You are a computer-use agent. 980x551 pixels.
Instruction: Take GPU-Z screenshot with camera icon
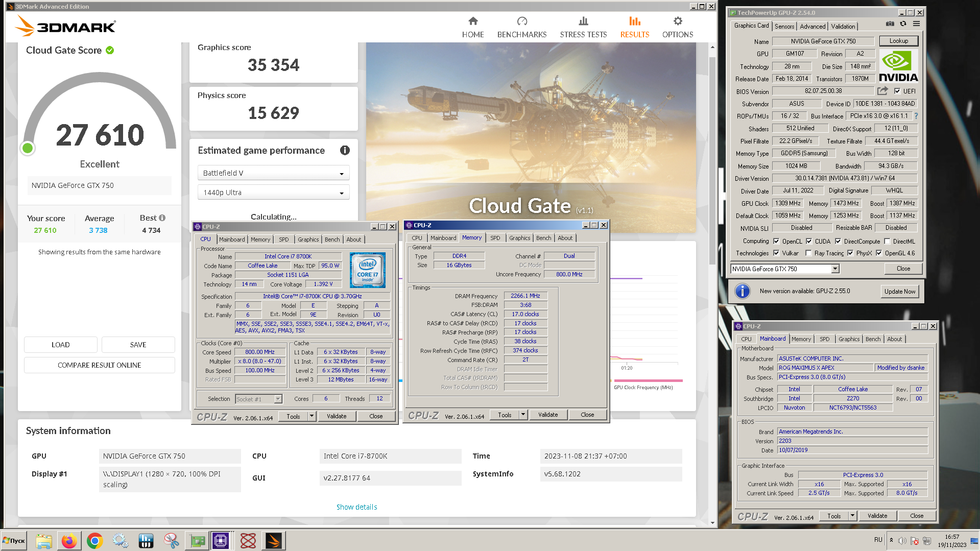point(890,24)
